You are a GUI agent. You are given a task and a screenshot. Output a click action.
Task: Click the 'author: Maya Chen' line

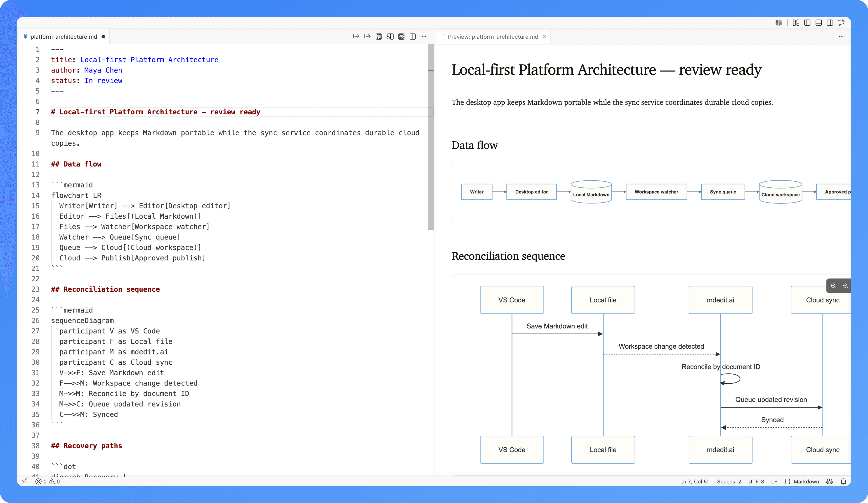(86, 70)
